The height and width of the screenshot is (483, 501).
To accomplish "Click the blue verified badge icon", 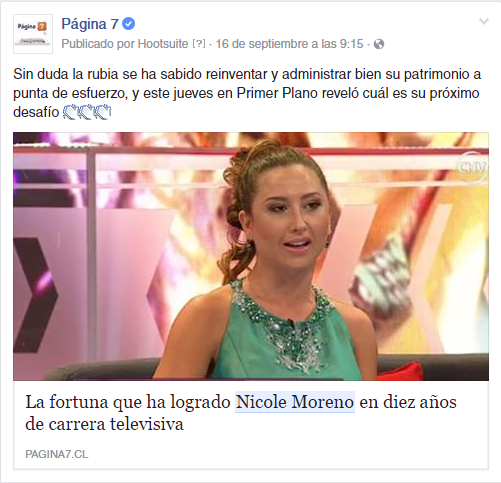I will click(x=128, y=24).
